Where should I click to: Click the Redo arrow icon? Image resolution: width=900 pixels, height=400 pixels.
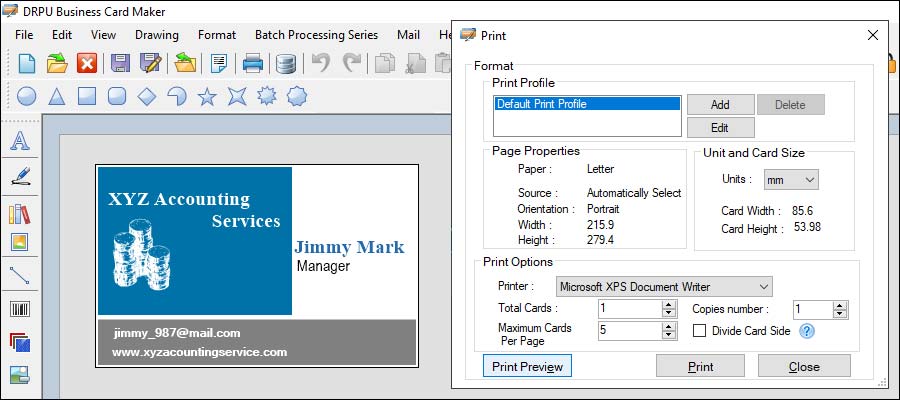(x=352, y=62)
